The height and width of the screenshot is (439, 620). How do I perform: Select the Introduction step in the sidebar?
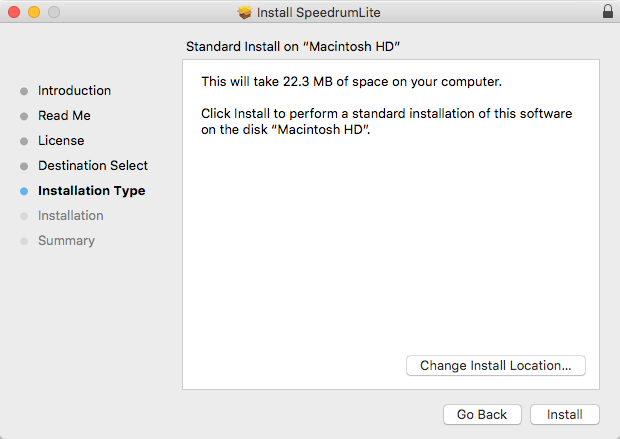pos(74,91)
